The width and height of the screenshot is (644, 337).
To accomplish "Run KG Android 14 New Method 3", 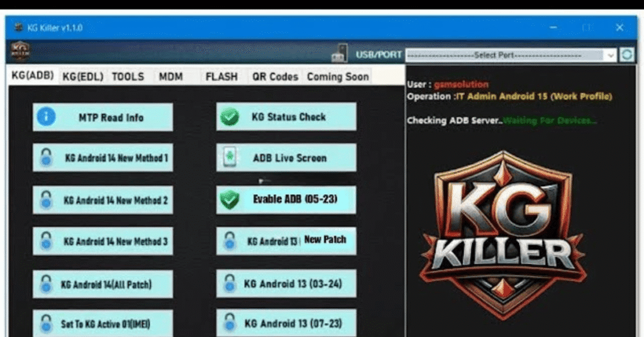I will 103,241.
